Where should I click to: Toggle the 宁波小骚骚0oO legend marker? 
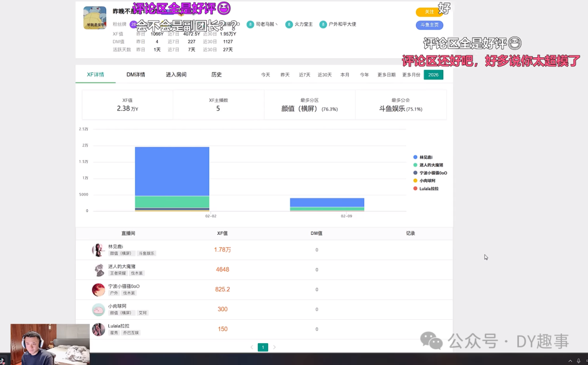(x=415, y=173)
